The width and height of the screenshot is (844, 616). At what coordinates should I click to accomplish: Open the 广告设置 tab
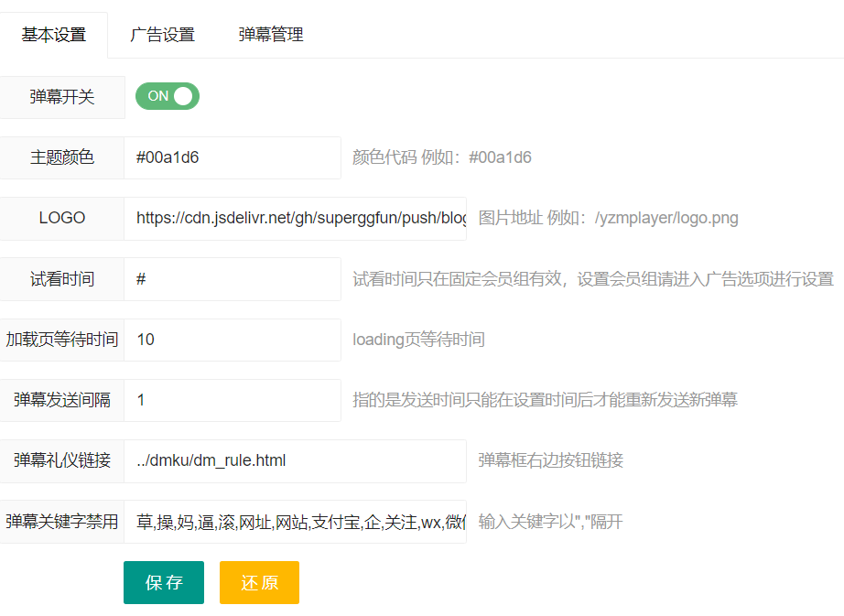[162, 35]
